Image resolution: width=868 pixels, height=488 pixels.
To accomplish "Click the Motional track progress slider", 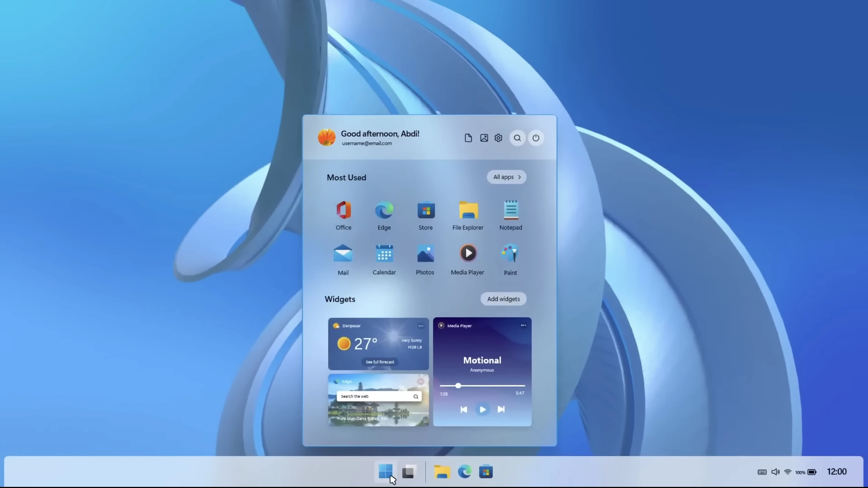I will [482, 386].
